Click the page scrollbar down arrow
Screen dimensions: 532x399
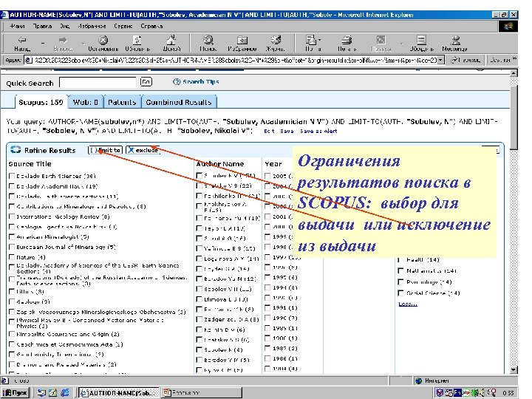point(514,370)
